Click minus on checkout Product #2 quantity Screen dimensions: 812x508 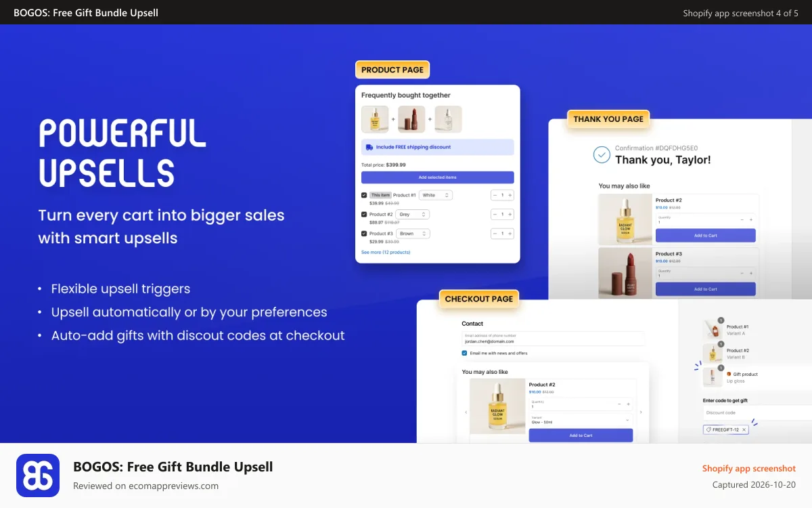(619, 404)
